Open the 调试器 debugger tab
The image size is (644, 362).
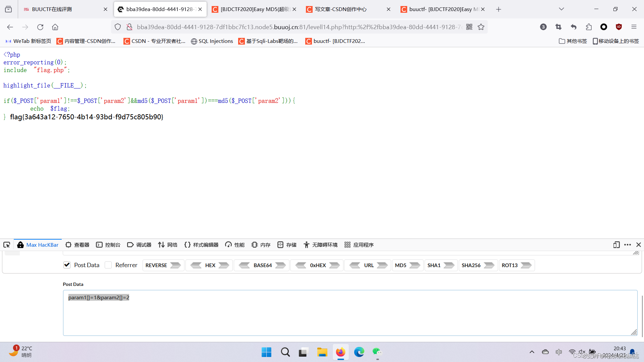click(139, 245)
